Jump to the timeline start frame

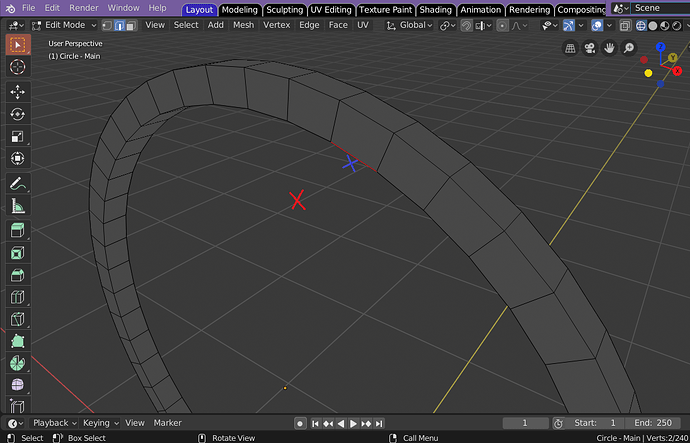point(315,424)
